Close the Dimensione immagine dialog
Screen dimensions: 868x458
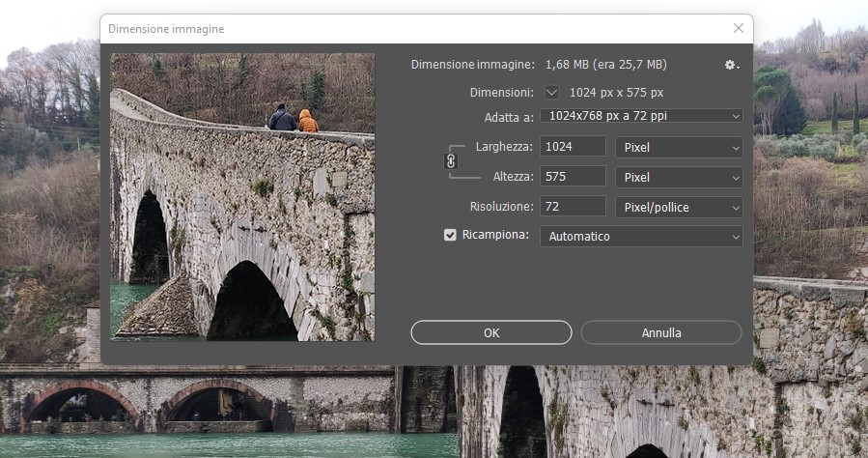739,28
